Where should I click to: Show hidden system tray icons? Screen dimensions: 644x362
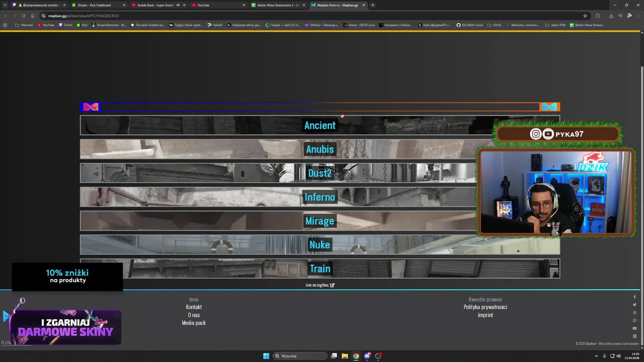[596, 356]
